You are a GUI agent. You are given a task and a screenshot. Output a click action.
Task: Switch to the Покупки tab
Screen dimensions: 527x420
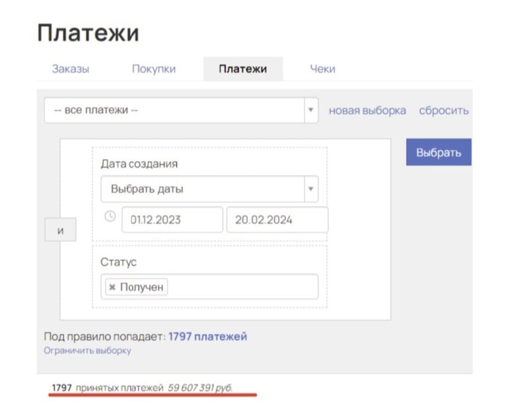(154, 69)
